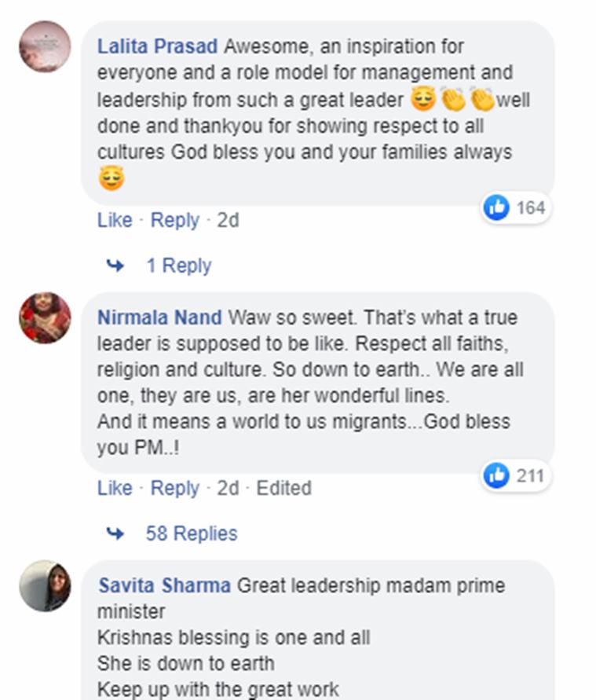596x700 pixels.
Task: View the 164 reactions count
Action: (530, 207)
